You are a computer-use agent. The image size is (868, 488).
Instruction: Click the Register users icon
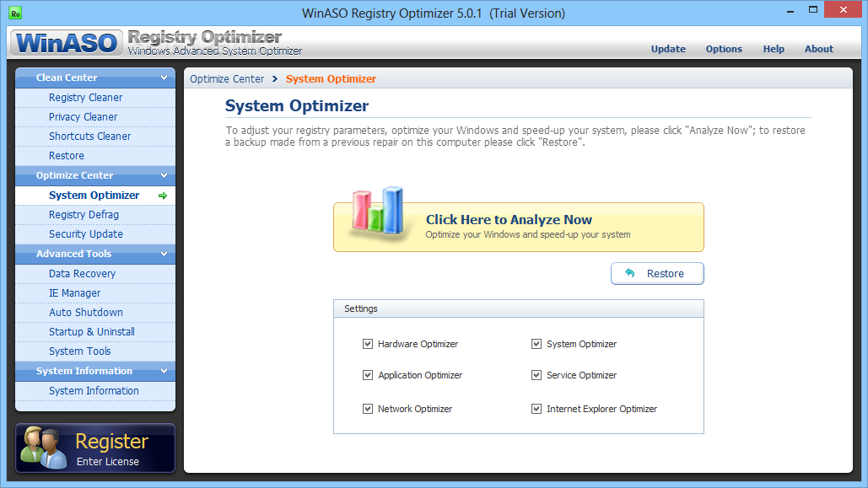[43, 448]
